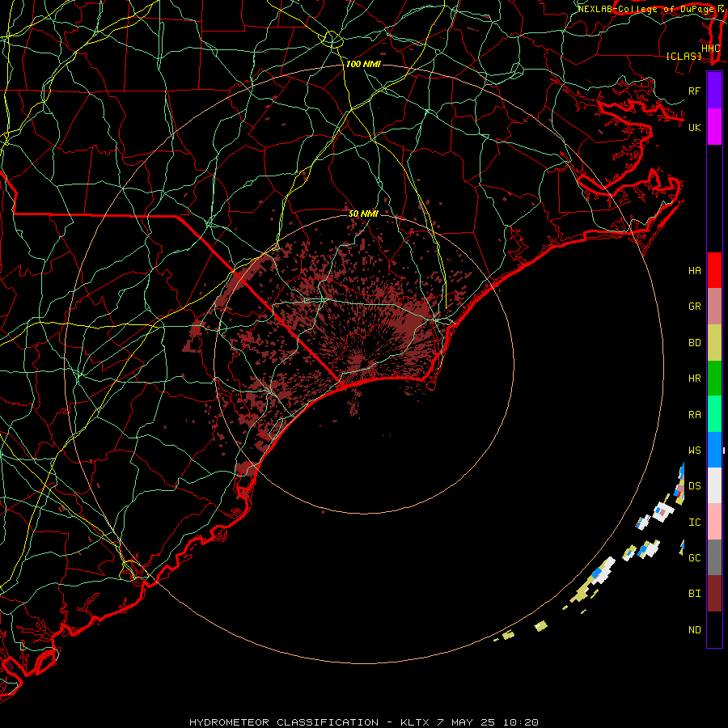Click the 50 NMI range ring label
The width and height of the screenshot is (728, 728).
click(363, 214)
